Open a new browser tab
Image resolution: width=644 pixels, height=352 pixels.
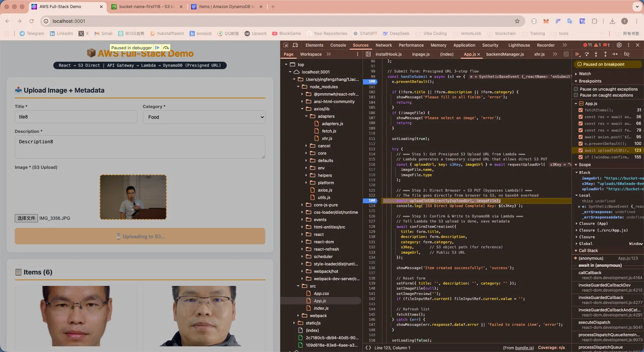point(273,7)
